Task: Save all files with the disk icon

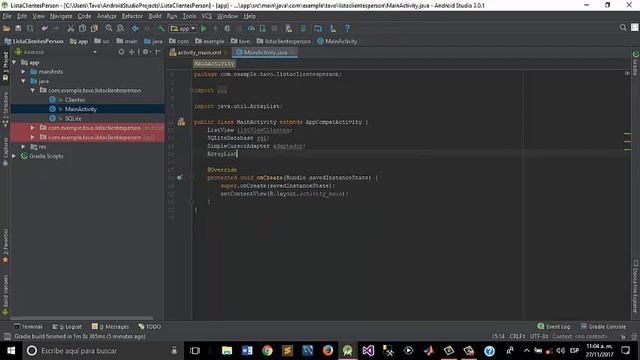Action: (x=18, y=29)
